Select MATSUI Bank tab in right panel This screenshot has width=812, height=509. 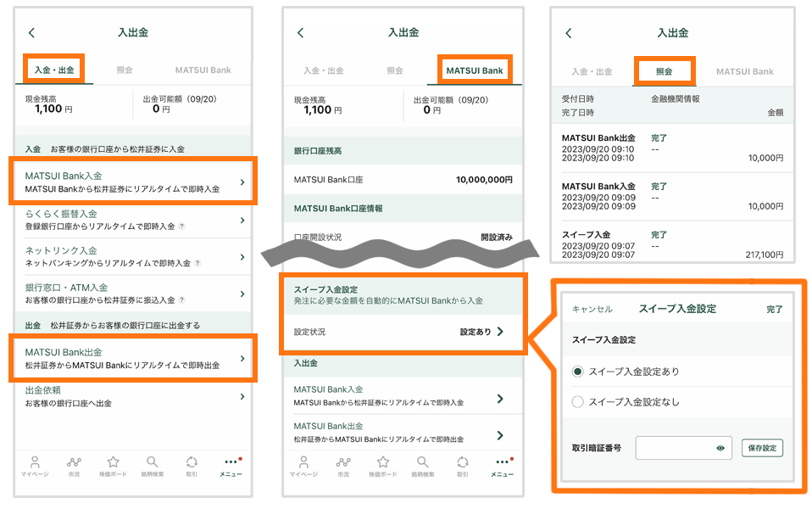coord(745,71)
